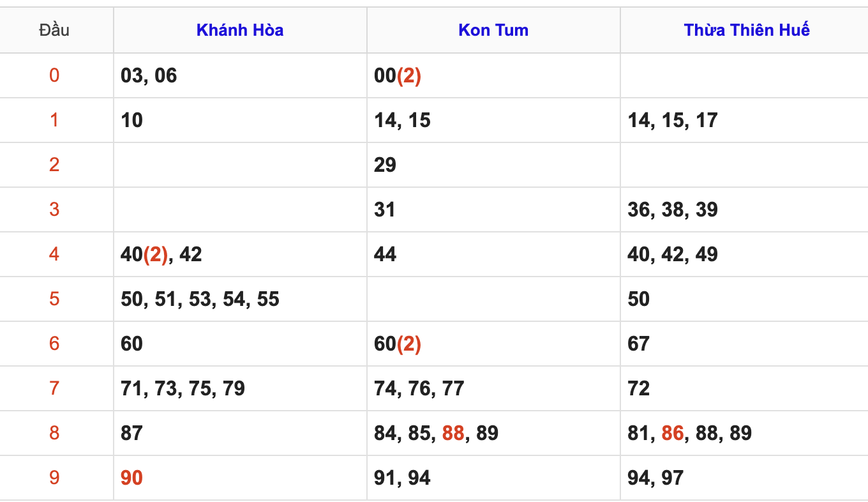The width and height of the screenshot is (868, 502).
Task: Select the 36, 38, 39 cell
Action: pos(673,209)
